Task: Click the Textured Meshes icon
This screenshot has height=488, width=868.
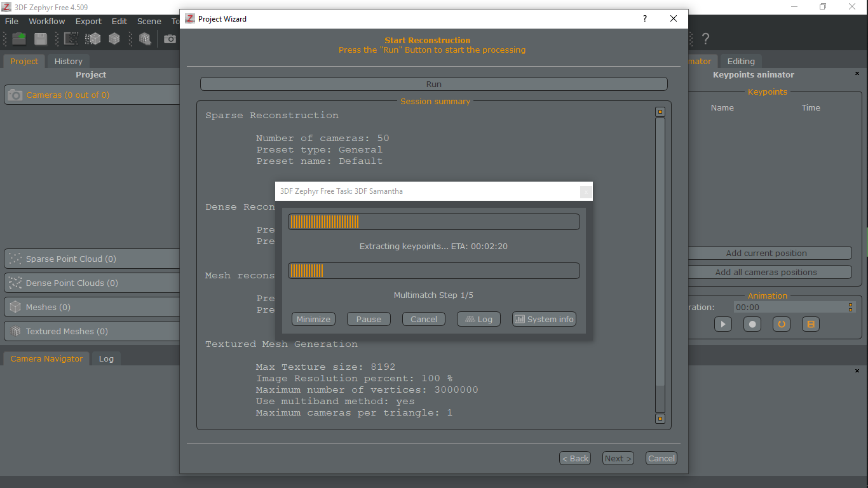Action: click(x=15, y=331)
